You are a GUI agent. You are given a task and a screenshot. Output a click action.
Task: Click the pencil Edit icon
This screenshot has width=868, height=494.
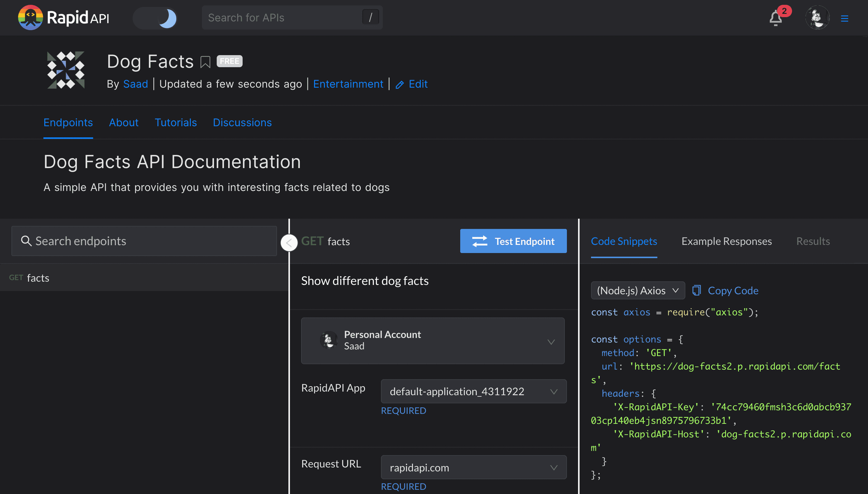[x=400, y=84]
